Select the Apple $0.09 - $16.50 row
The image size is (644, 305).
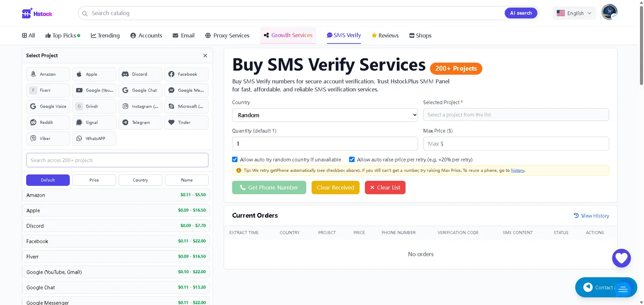click(x=116, y=210)
